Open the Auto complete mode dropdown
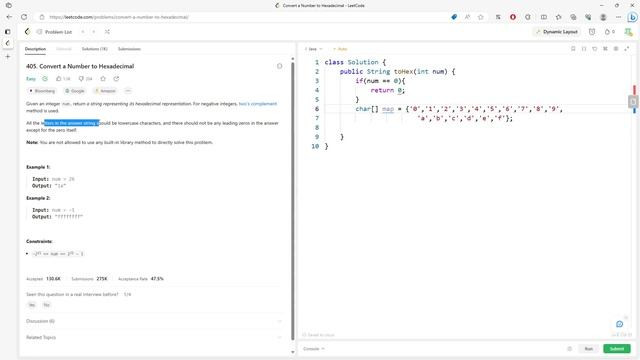 (340, 49)
